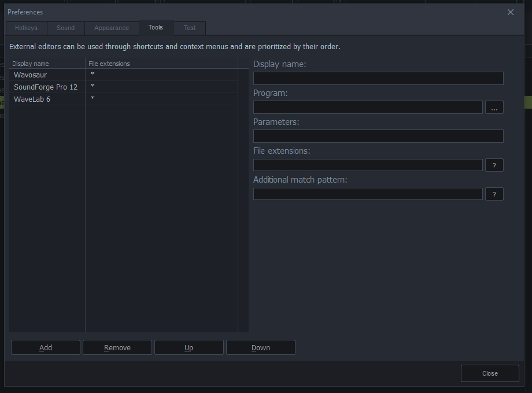532x393 pixels.
Task: Open the Sound tab
Action: click(x=65, y=28)
